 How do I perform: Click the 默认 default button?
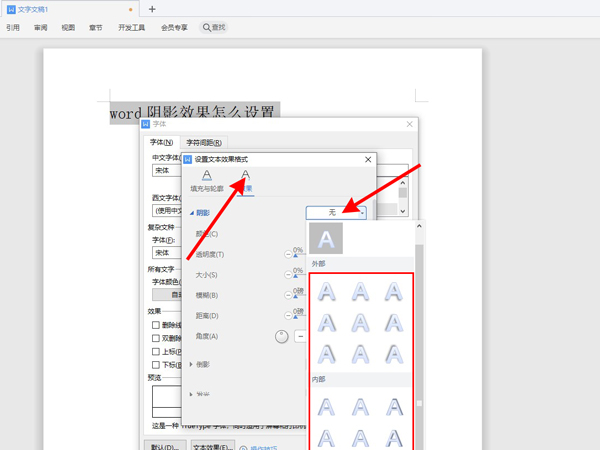click(x=164, y=445)
